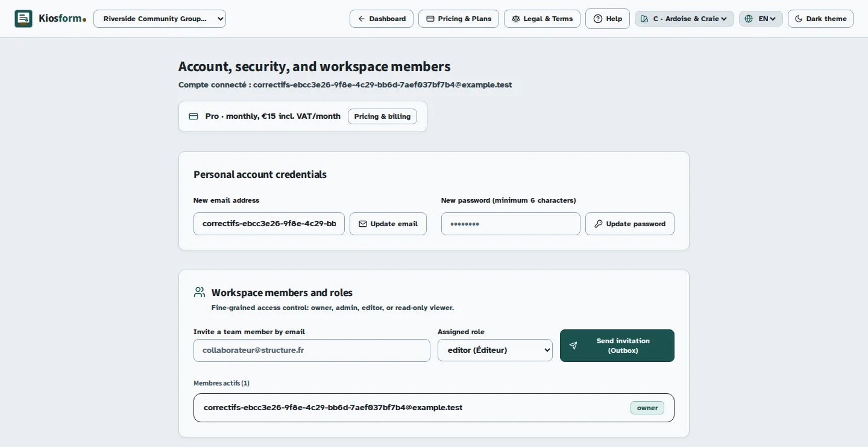This screenshot has width=868, height=447.
Task: Click the card icon on Pricing & Plans
Action: [x=430, y=19]
